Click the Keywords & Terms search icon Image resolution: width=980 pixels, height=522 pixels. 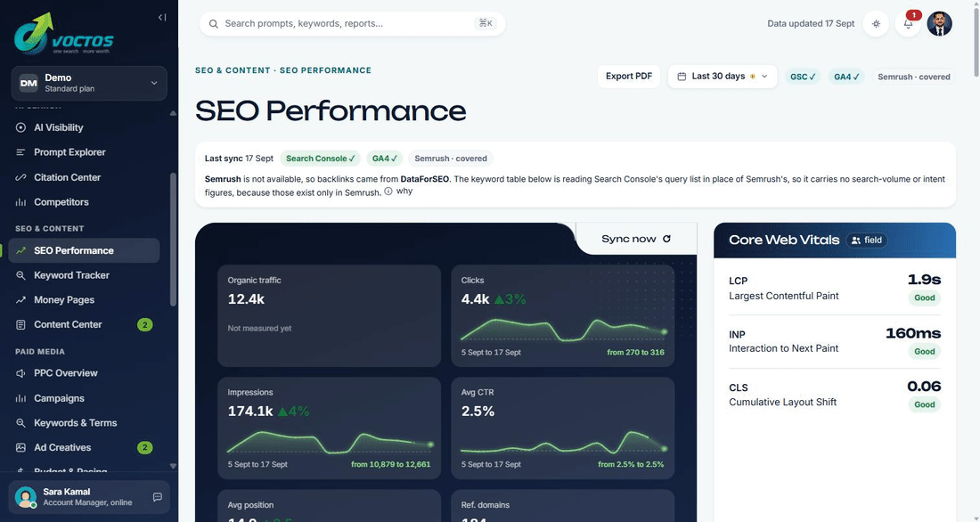pos(20,423)
